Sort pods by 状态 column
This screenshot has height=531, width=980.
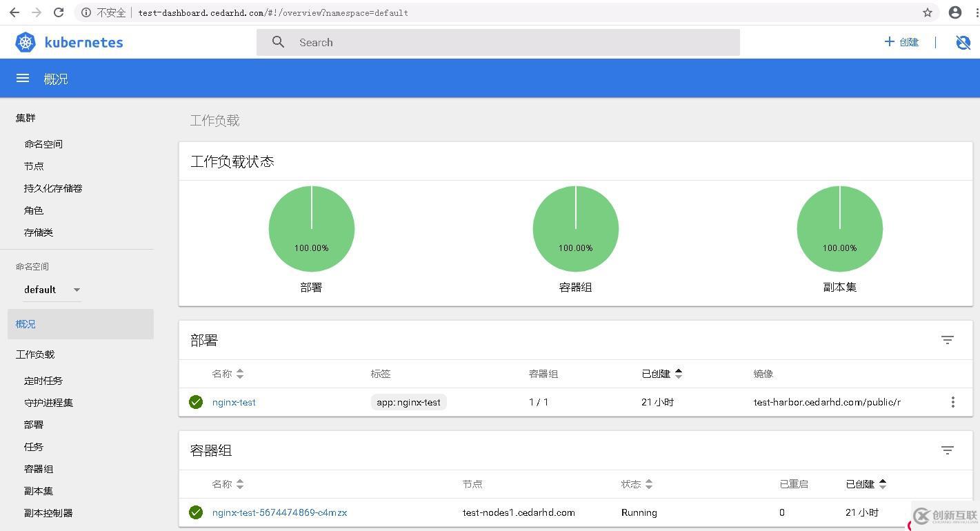pos(637,484)
